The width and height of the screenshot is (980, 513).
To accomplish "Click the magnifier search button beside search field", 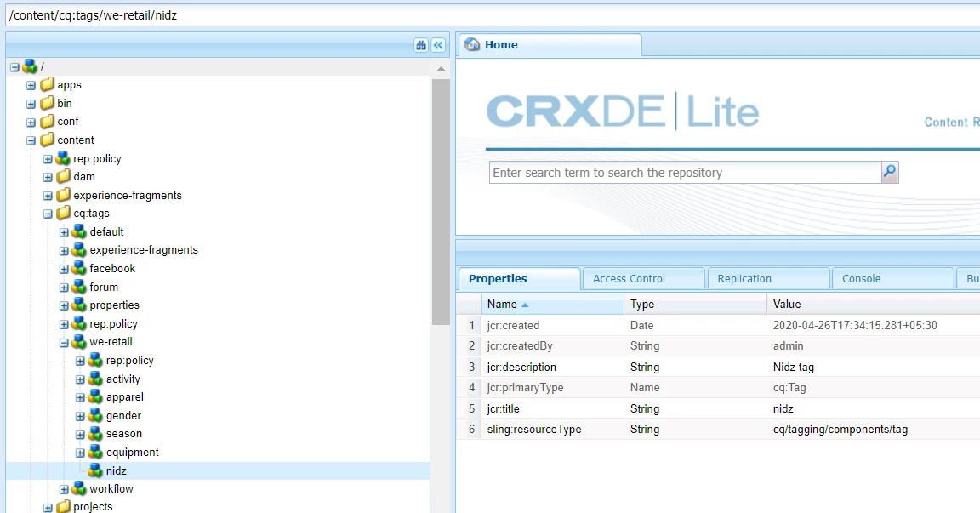I will tap(889, 172).
